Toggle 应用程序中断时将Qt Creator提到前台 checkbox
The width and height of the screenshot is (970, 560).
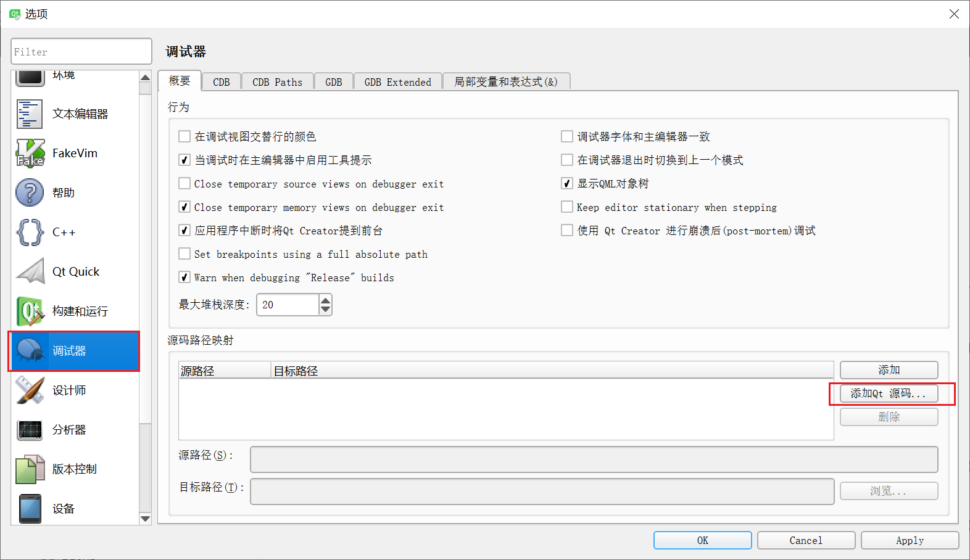[184, 230]
